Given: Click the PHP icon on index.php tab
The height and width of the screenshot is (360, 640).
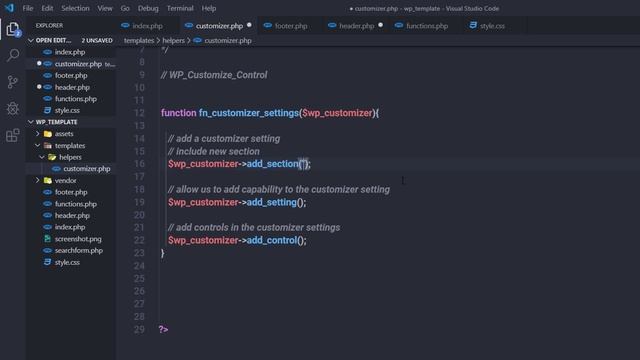Looking at the screenshot, I should [125, 25].
